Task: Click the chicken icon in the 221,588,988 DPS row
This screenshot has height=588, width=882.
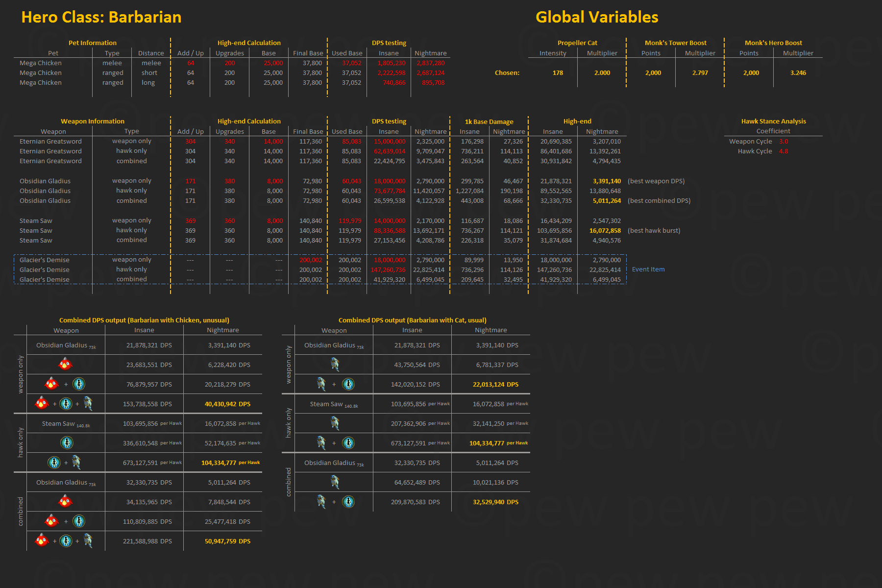Action: [x=42, y=541]
